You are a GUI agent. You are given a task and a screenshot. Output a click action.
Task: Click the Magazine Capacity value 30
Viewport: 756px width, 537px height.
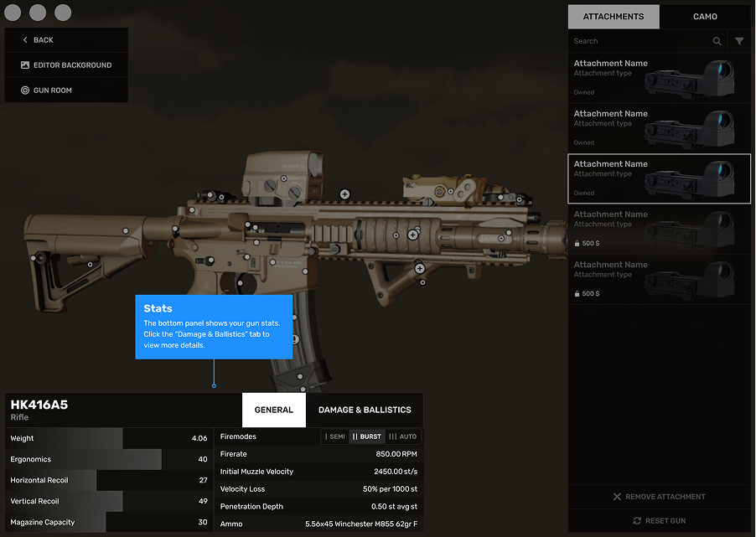coord(203,522)
